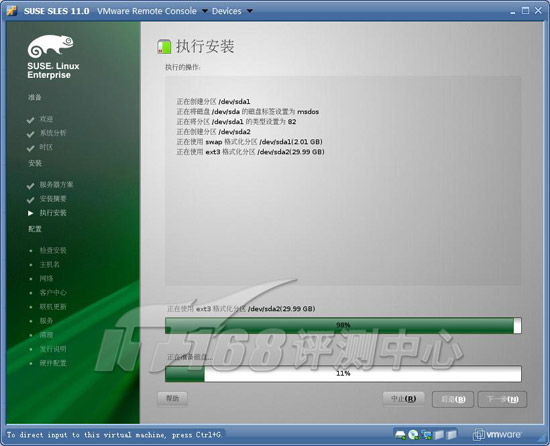This screenshot has height=446, width=550.
Task: Click the 配置 section heading
Action: click(x=35, y=229)
